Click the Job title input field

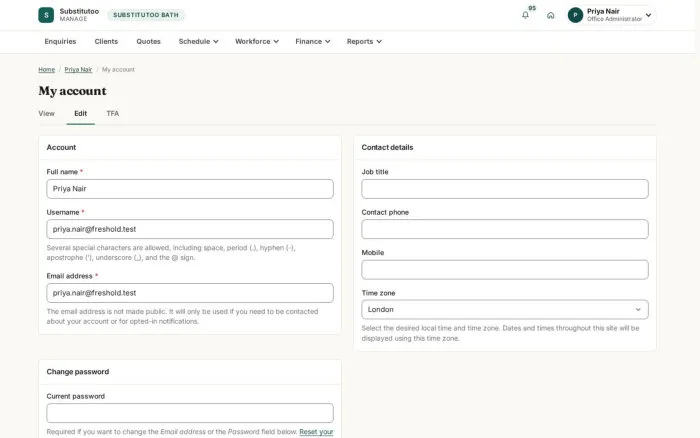[505, 189]
